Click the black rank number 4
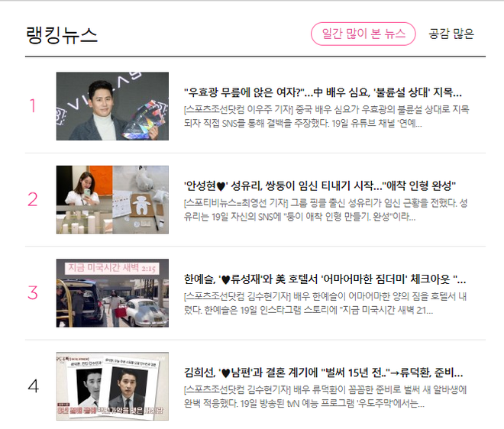Image resolution: width=504 pixels, height=429 pixels. (x=33, y=386)
